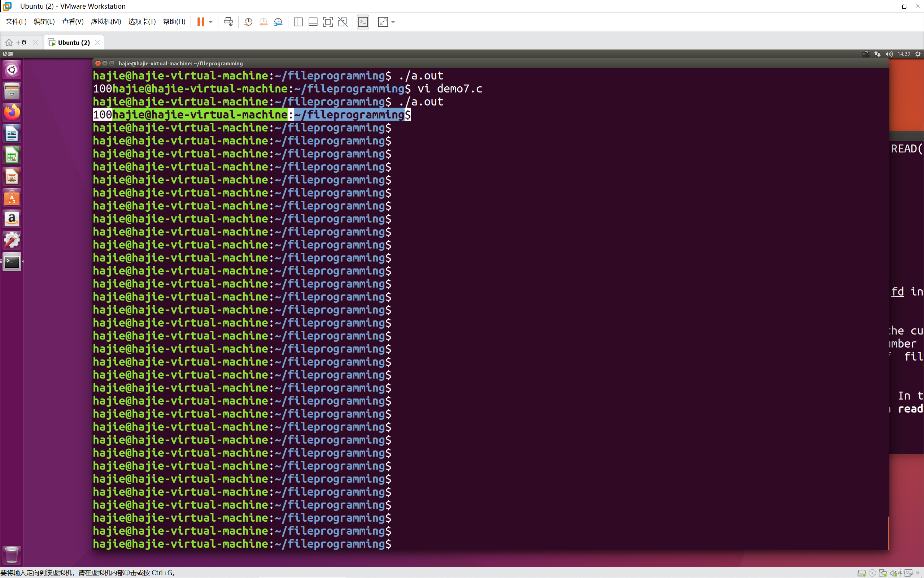Image resolution: width=924 pixels, height=578 pixels.
Task: Close the Ubuntu (2) tab
Action: click(x=98, y=42)
